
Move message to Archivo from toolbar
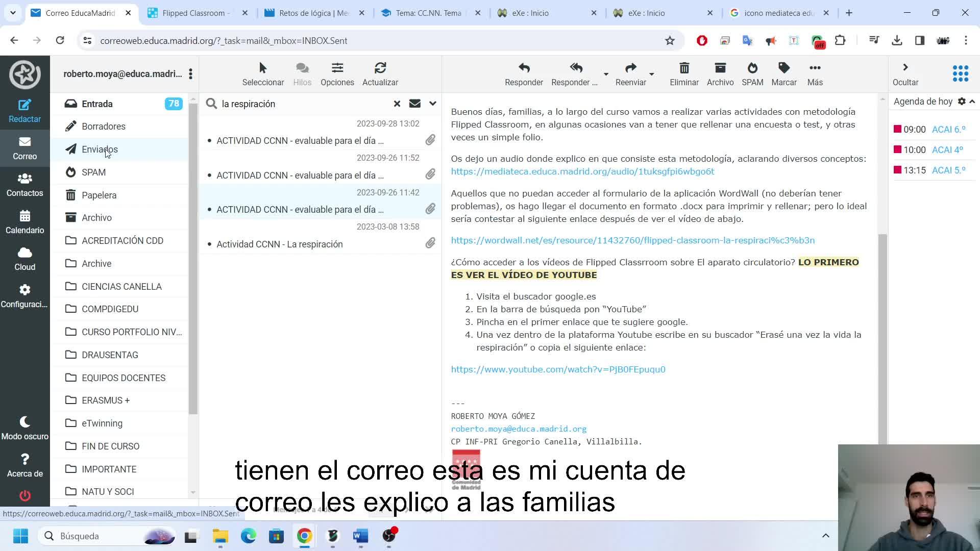tap(720, 74)
